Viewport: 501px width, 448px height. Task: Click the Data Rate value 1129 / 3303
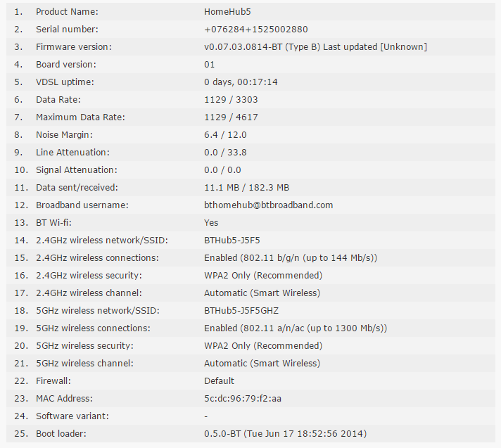[x=231, y=100]
